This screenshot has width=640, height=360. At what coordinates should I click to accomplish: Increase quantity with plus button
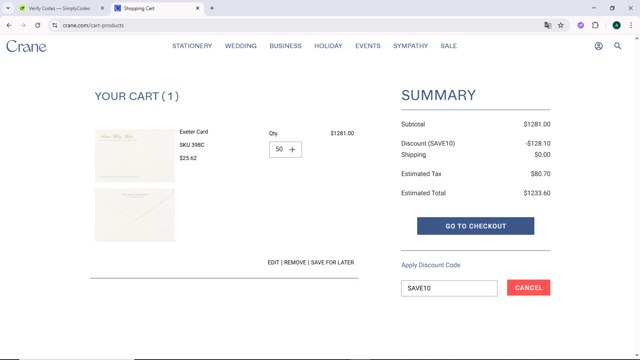point(292,149)
